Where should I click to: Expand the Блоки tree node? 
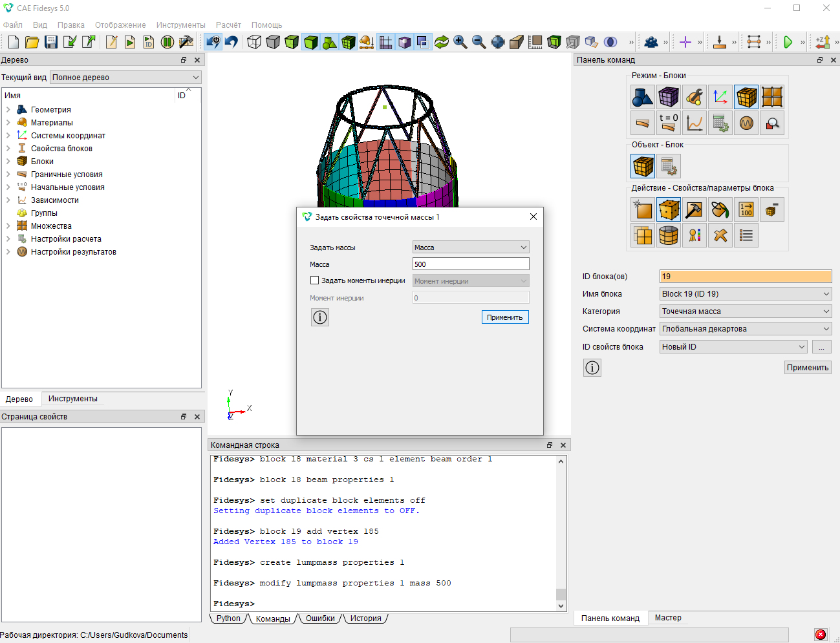coord(8,162)
